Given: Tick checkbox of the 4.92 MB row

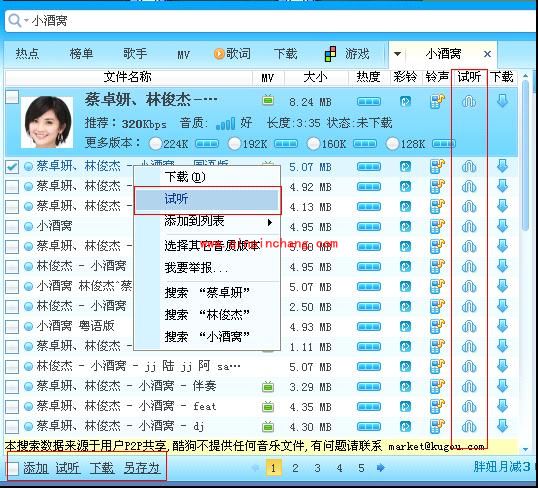Looking at the screenshot, I should click(x=12, y=187).
